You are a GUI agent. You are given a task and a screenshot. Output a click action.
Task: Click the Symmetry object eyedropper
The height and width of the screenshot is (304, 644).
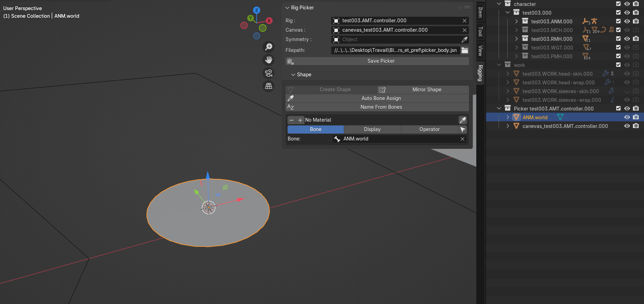point(464,40)
